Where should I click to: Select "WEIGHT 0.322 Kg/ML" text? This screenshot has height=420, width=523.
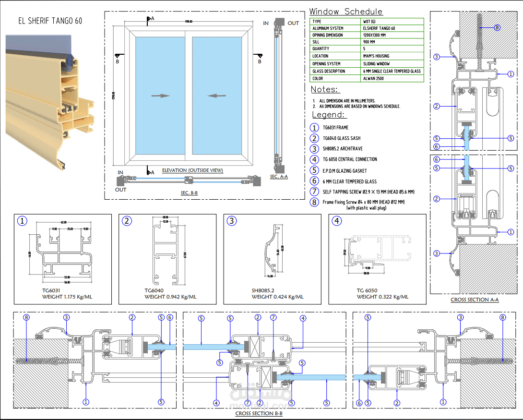(382, 297)
